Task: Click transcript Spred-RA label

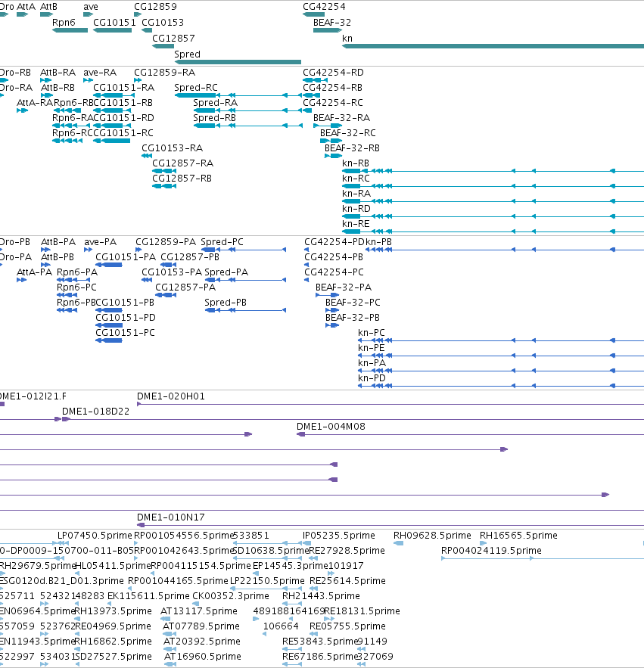Action: [215, 103]
